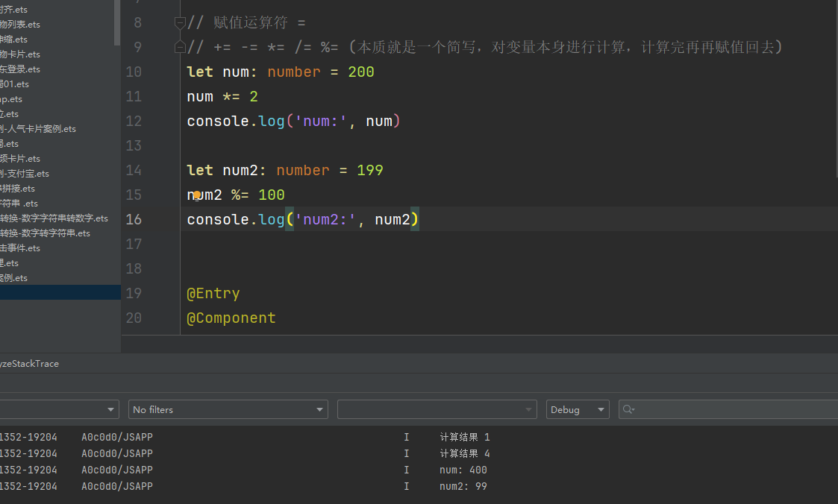Viewport: 838px width, 504px height.
Task: Click the @Component decorator
Action: coord(231,318)
